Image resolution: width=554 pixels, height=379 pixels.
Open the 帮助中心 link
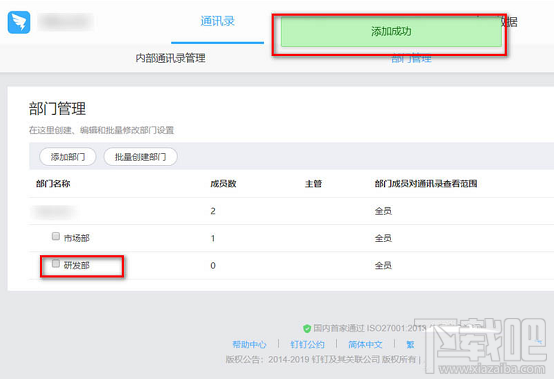(x=249, y=344)
